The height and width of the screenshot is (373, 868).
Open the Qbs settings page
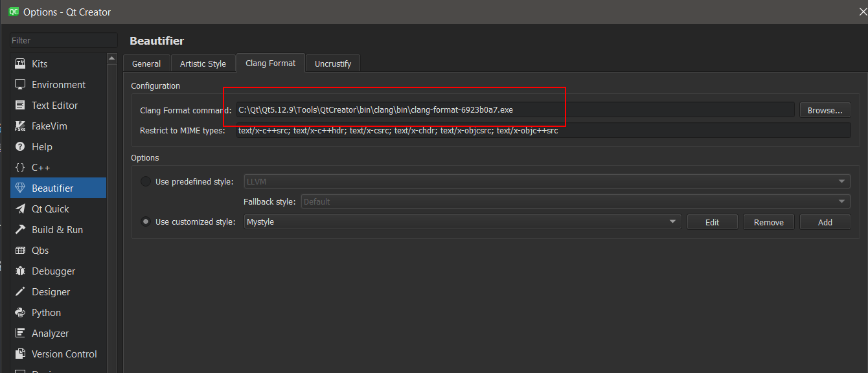point(58,251)
